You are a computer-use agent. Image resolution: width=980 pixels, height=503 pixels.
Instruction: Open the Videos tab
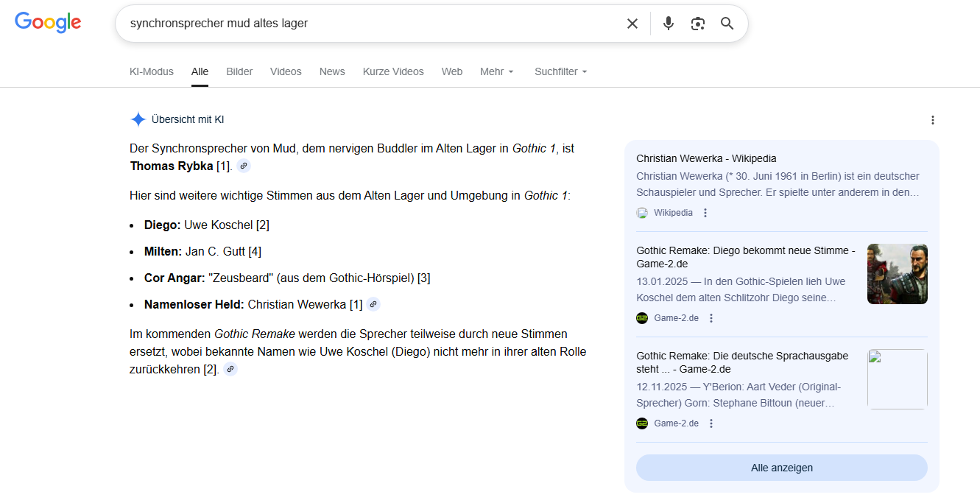286,71
